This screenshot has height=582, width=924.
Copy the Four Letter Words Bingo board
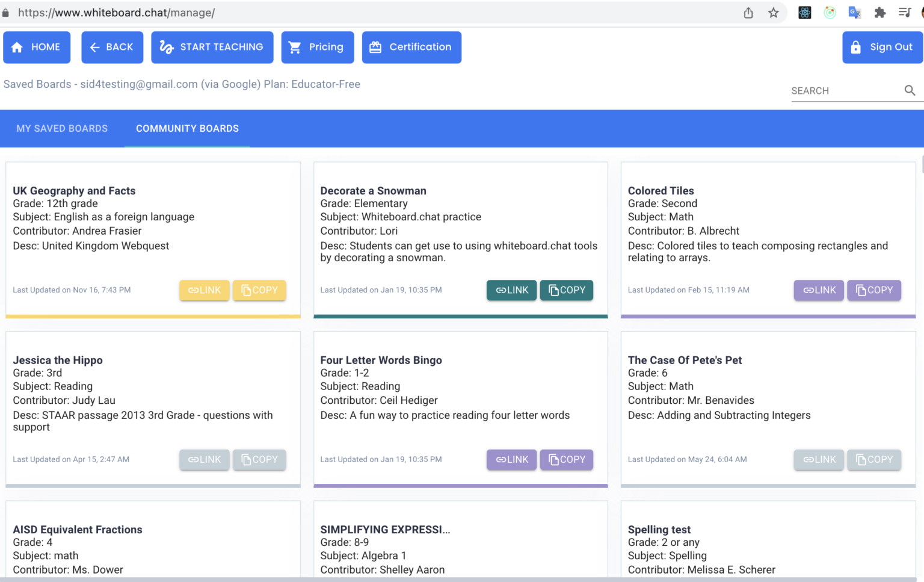567,460
